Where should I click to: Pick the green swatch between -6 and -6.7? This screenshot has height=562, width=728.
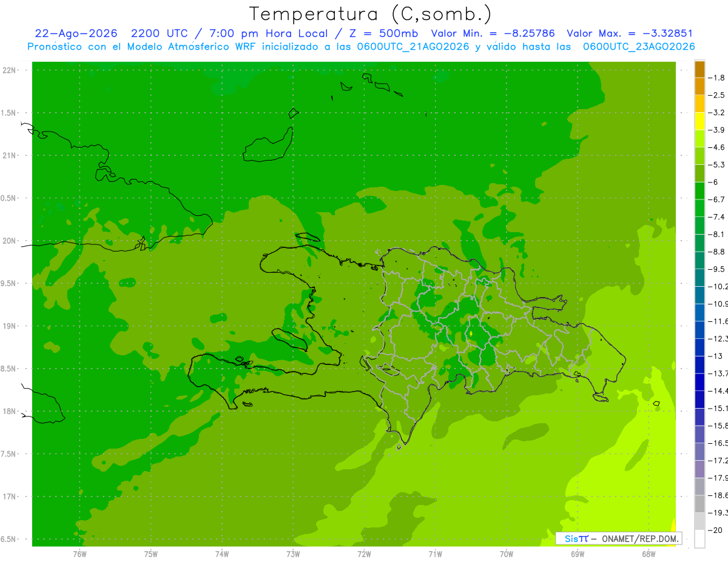pyautogui.click(x=699, y=191)
